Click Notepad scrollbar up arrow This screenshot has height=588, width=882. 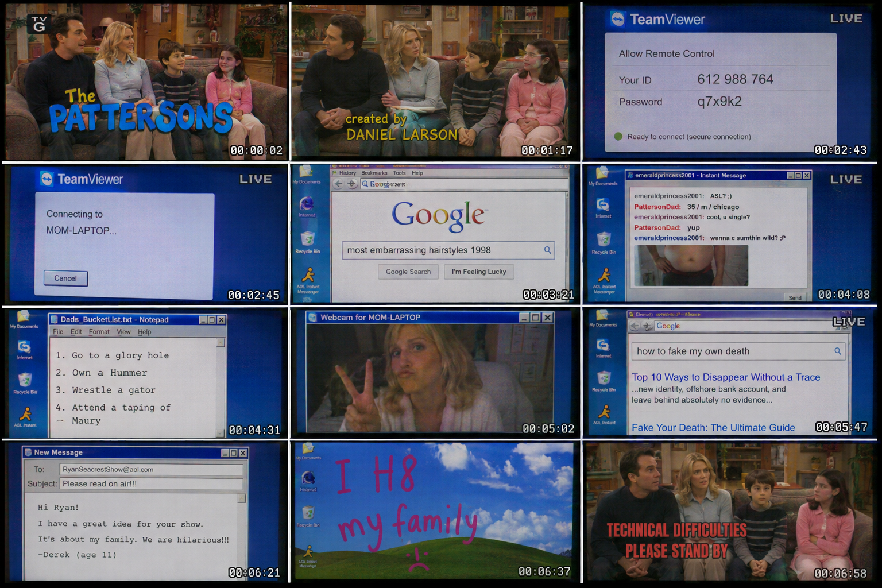(x=220, y=343)
